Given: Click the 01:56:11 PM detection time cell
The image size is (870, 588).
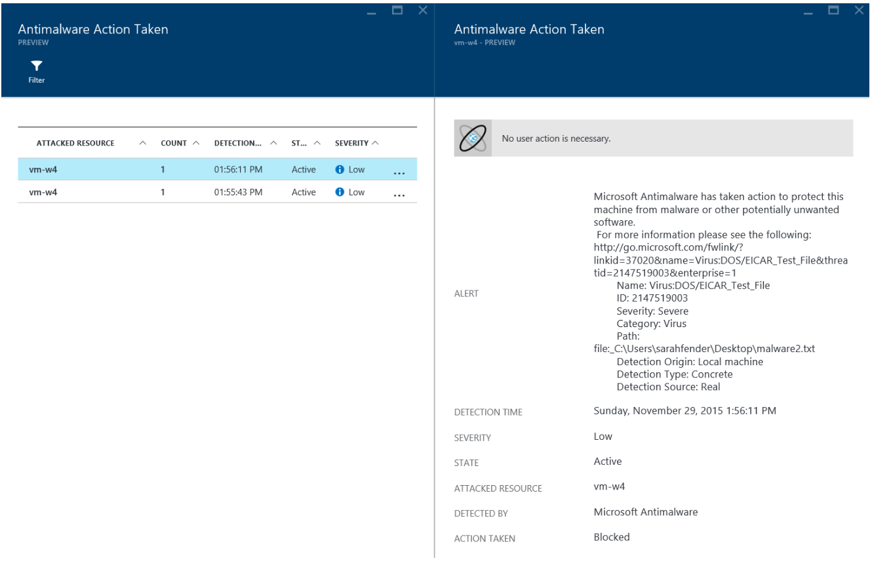Looking at the screenshot, I should tap(238, 169).
